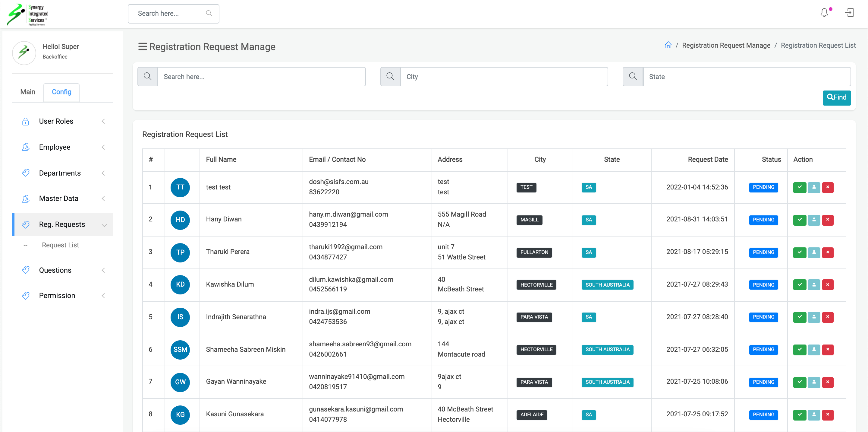Click the logout icon in header

coord(849,13)
